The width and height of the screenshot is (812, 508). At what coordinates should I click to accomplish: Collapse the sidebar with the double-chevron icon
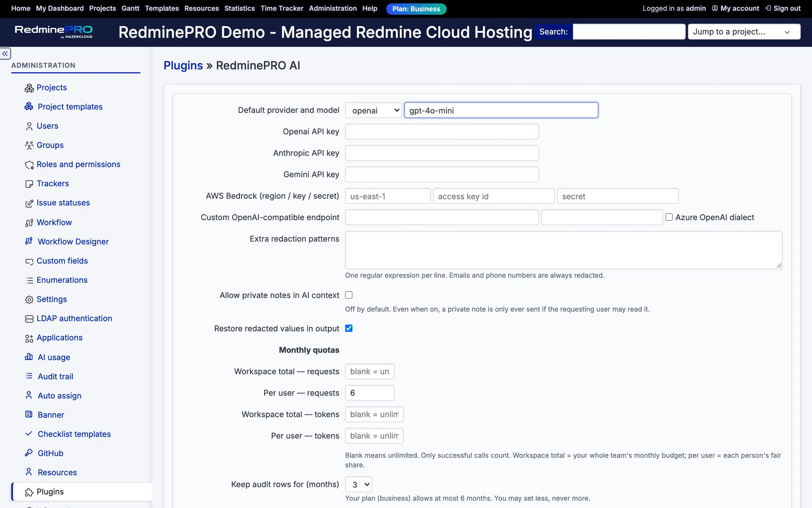tap(5, 53)
